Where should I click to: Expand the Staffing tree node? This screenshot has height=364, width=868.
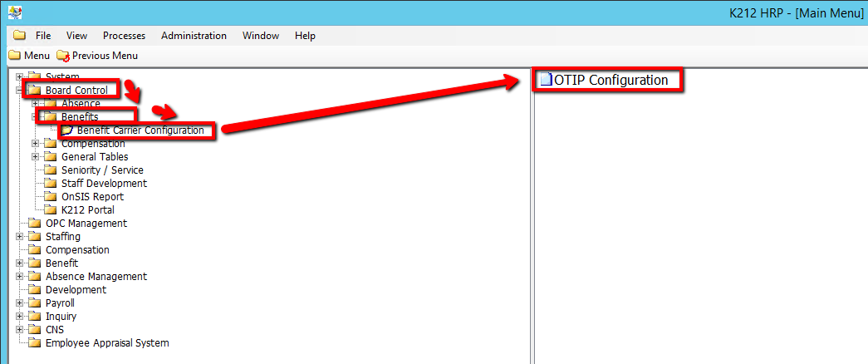tap(19, 237)
